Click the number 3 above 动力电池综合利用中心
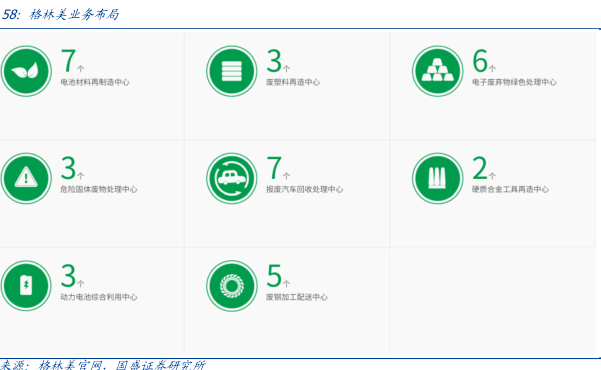Screen dimensions: 601x370 coord(68,276)
